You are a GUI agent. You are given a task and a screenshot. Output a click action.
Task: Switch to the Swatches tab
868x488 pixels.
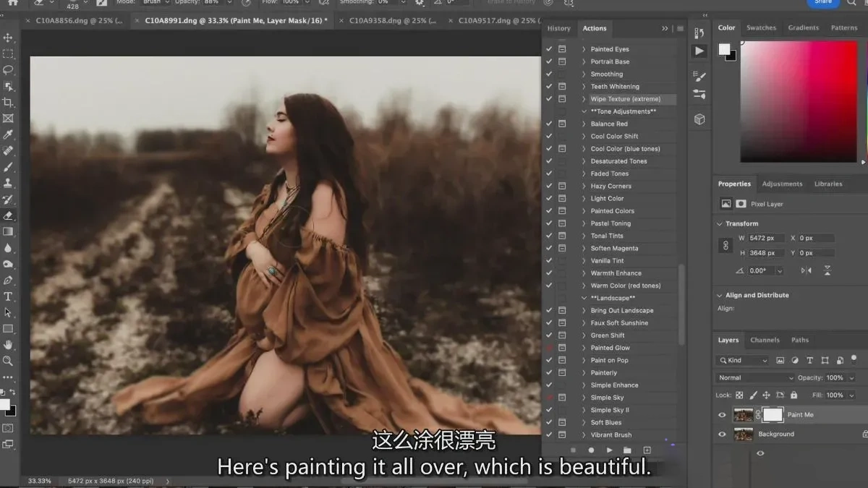coord(761,27)
